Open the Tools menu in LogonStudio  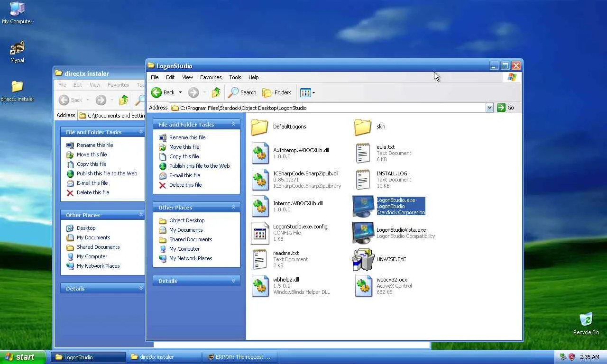pyautogui.click(x=235, y=77)
